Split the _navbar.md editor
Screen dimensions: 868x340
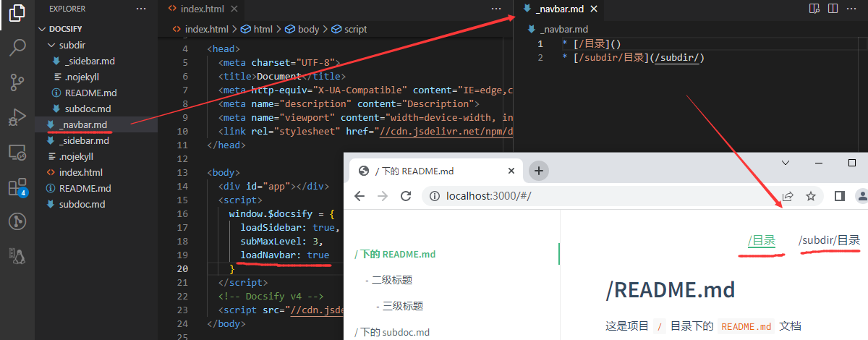click(833, 9)
